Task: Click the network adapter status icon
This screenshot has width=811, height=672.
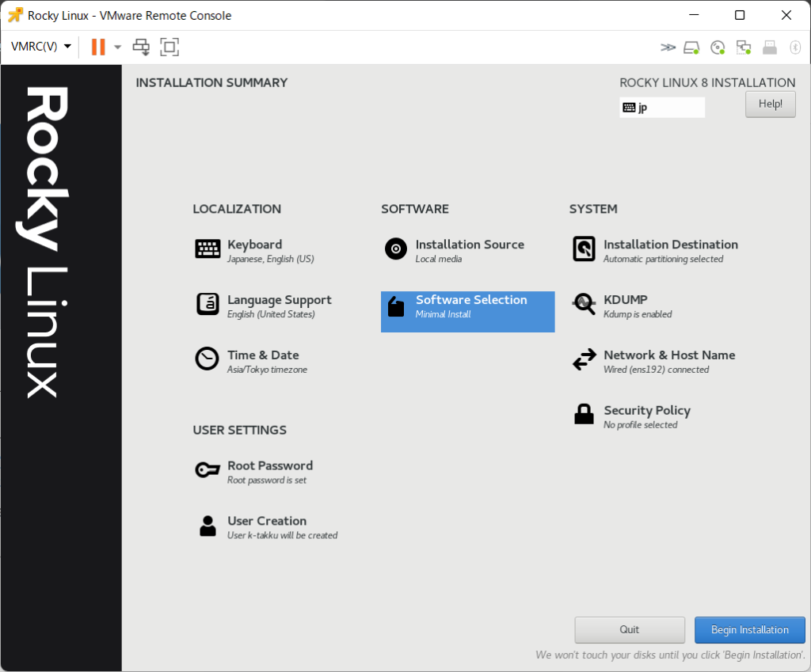Action: click(x=743, y=47)
